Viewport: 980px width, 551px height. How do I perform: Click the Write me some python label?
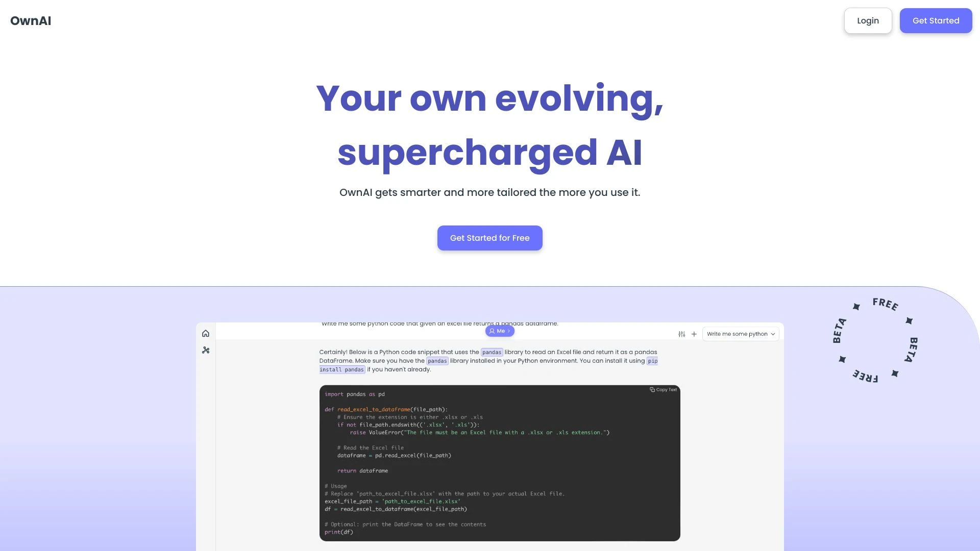[x=738, y=334]
